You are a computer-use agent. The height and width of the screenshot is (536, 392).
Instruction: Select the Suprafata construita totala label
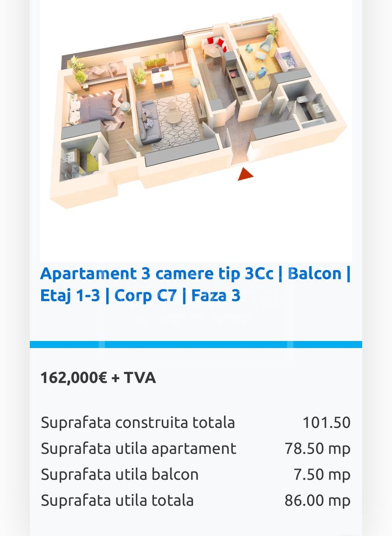coord(138,423)
